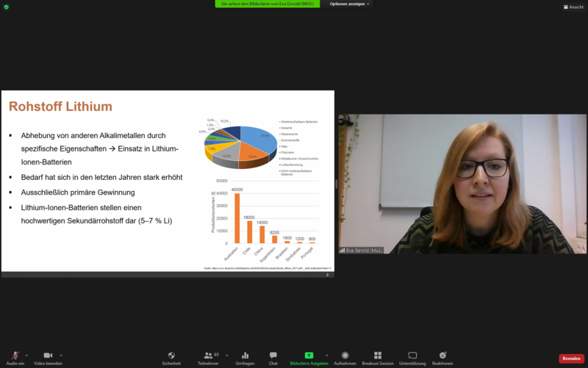Image resolution: width=588 pixels, height=368 pixels.
Task: Open Breakout Session rooms
Action: pyautogui.click(x=377, y=356)
